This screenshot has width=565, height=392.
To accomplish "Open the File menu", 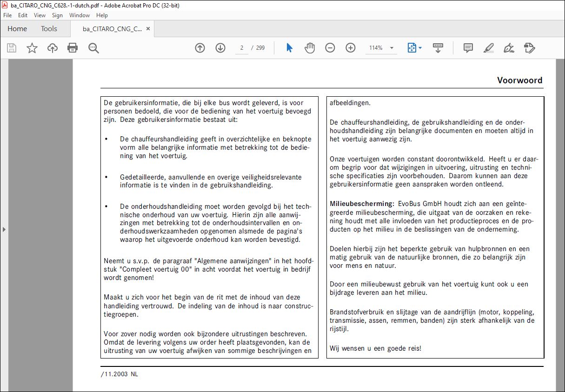I will (7, 15).
